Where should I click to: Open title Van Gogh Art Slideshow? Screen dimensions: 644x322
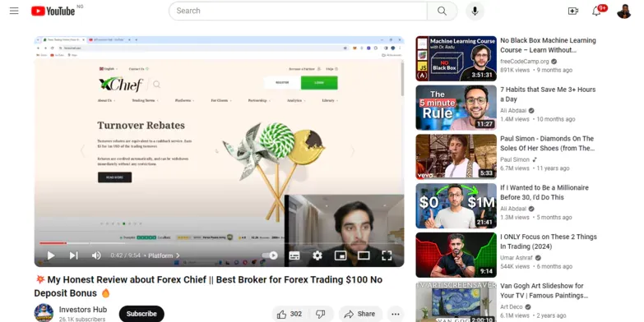click(544, 291)
